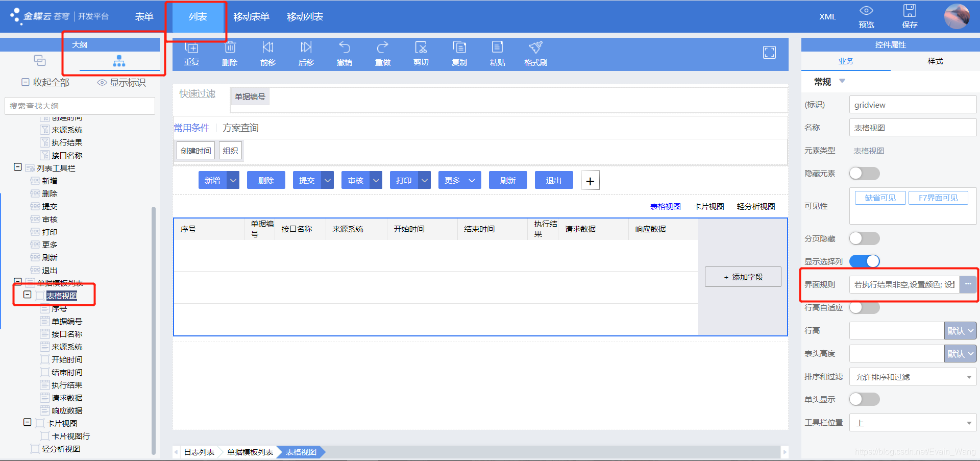The image size is (980, 461).
Task: Click the 添加字段 button
Action: pyautogui.click(x=743, y=277)
